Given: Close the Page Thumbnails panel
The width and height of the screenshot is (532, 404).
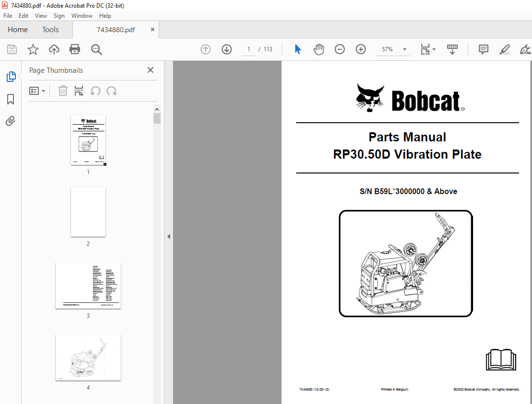Looking at the screenshot, I should 150,70.
